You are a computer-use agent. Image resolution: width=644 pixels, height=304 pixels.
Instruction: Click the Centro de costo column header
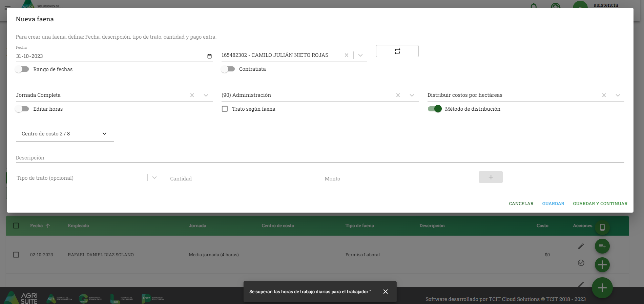[x=278, y=225]
